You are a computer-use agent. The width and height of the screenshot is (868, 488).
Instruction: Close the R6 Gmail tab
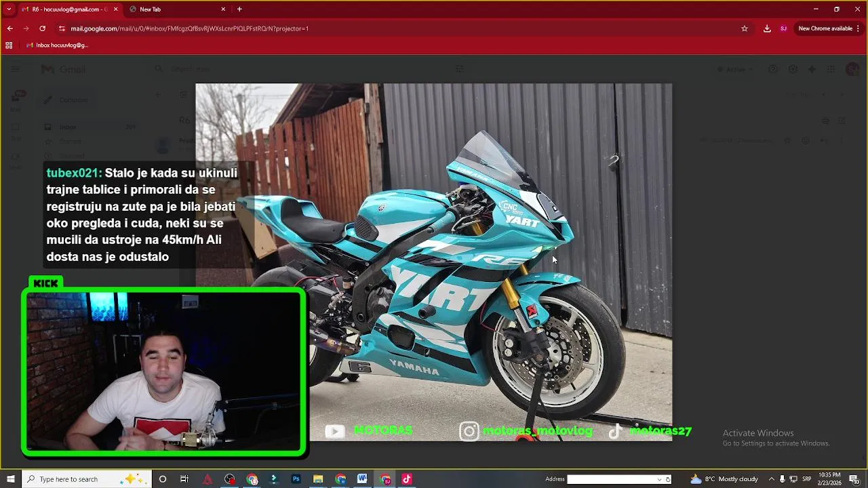pyautogui.click(x=115, y=9)
